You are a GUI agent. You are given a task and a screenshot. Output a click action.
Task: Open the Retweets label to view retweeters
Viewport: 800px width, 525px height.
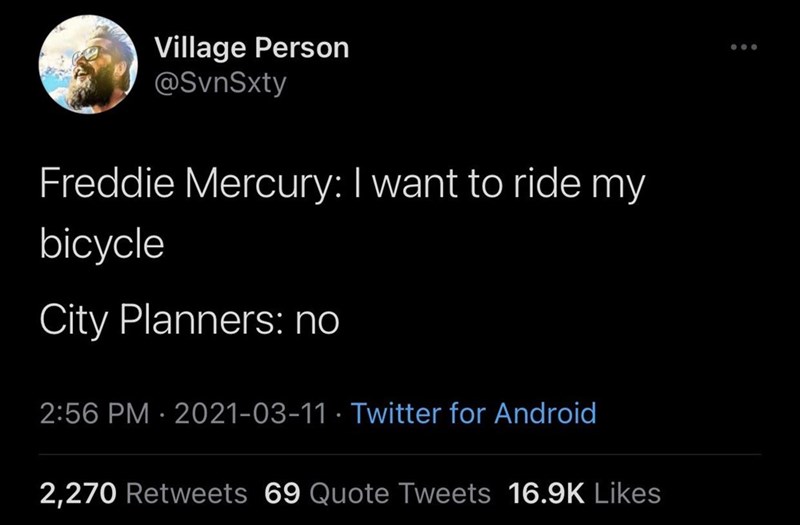tap(188, 492)
